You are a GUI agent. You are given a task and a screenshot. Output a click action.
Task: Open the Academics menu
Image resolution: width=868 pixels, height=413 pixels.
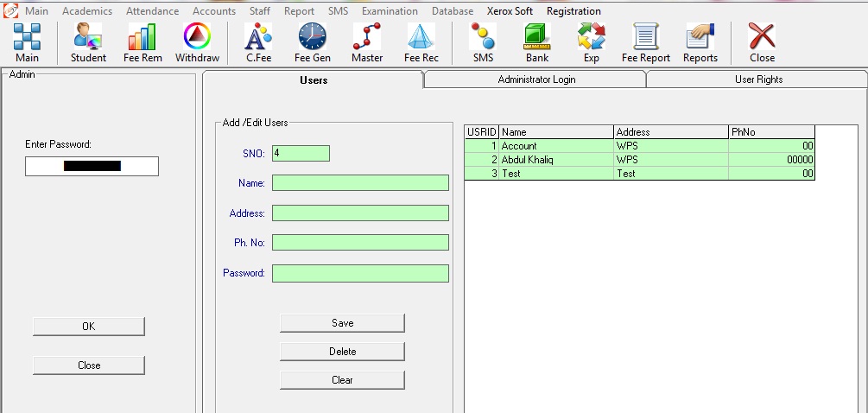click(x=87, y=11)
